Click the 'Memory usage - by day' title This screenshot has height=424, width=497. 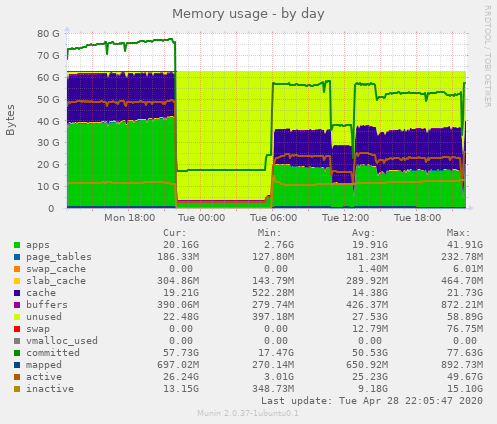point(248,14)
